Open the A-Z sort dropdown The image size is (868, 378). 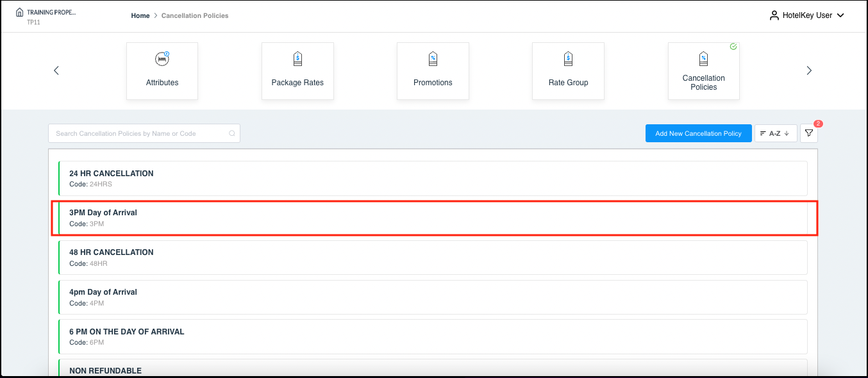[776, 133]
